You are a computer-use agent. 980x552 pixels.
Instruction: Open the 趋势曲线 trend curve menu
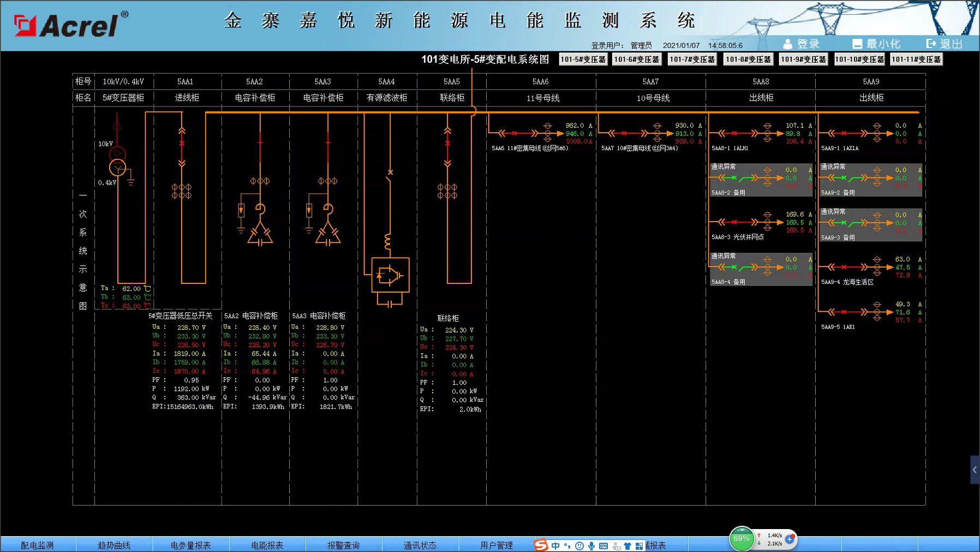tap(114, 545)
